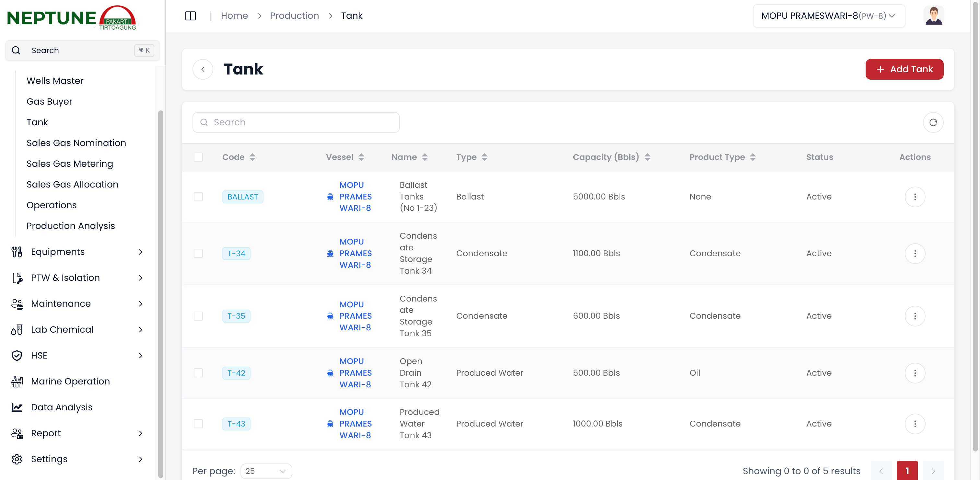The height and width of the screenshot is (480, 980).
Task: Toggle the sidebar panel icon
Action: pyautogui.click(x=190, y=16)
